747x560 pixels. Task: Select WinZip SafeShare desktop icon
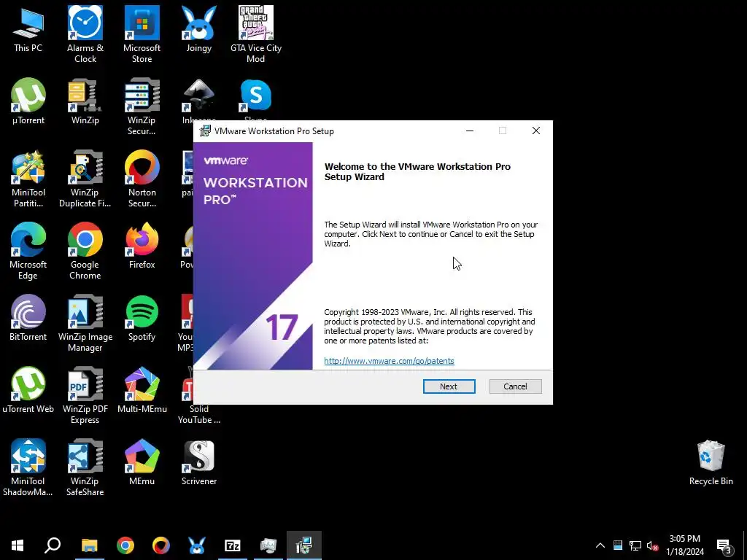85,467
